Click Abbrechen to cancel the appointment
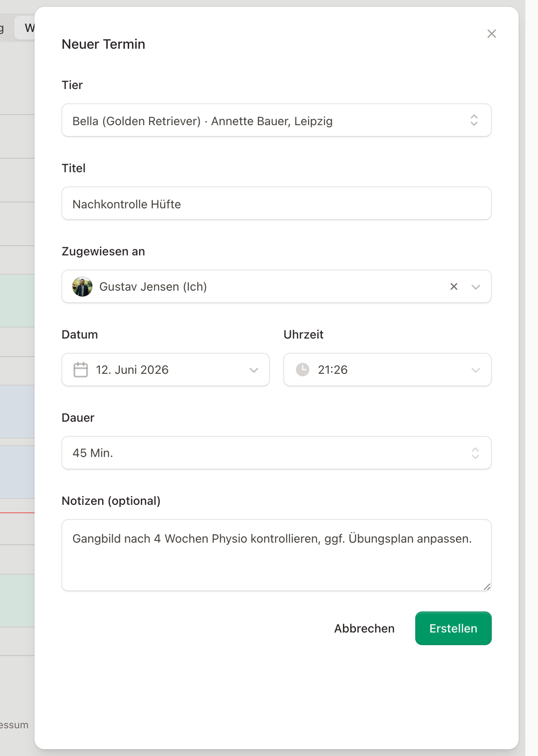This screenshot has height=756, width=538. (x=364, y=628)
